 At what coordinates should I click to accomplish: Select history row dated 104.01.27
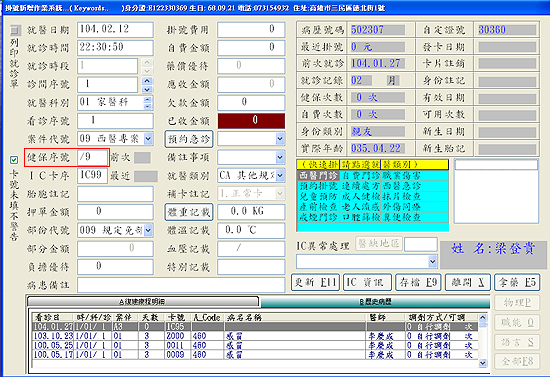pyautogui.click(x=255, y=326)
